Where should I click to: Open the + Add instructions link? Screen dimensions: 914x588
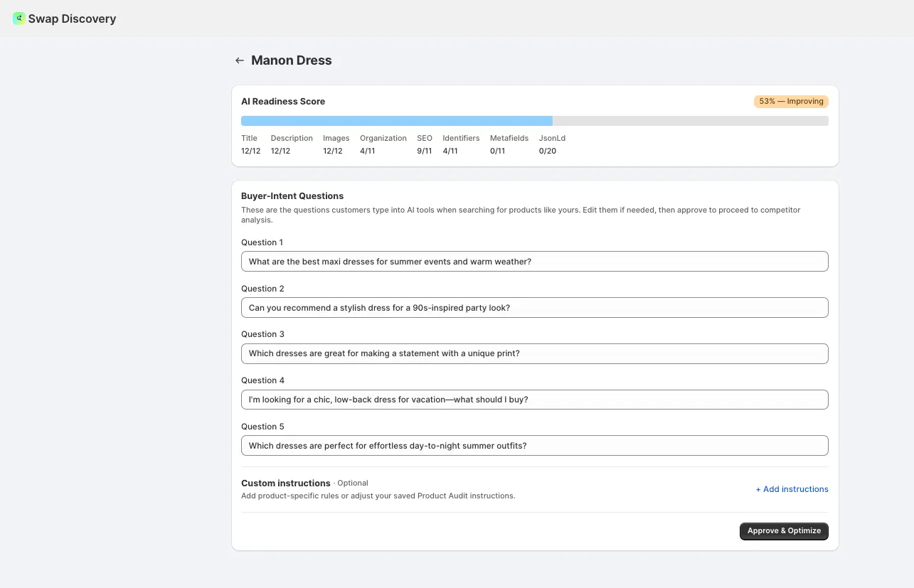tap(792, 489)
